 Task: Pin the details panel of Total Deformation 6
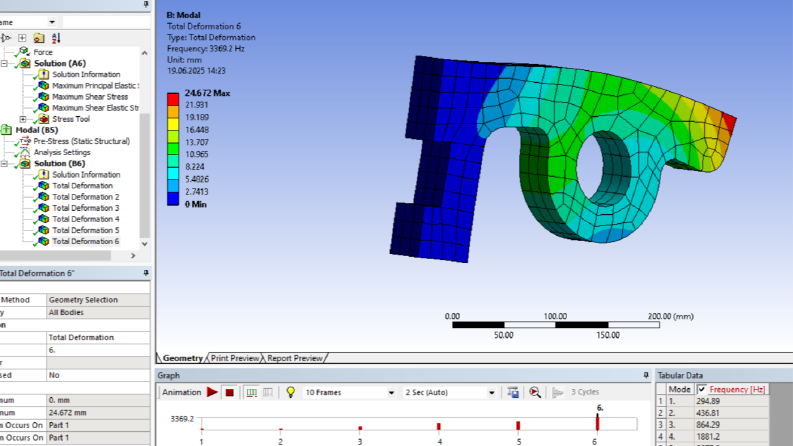click(x=146, y=273)
